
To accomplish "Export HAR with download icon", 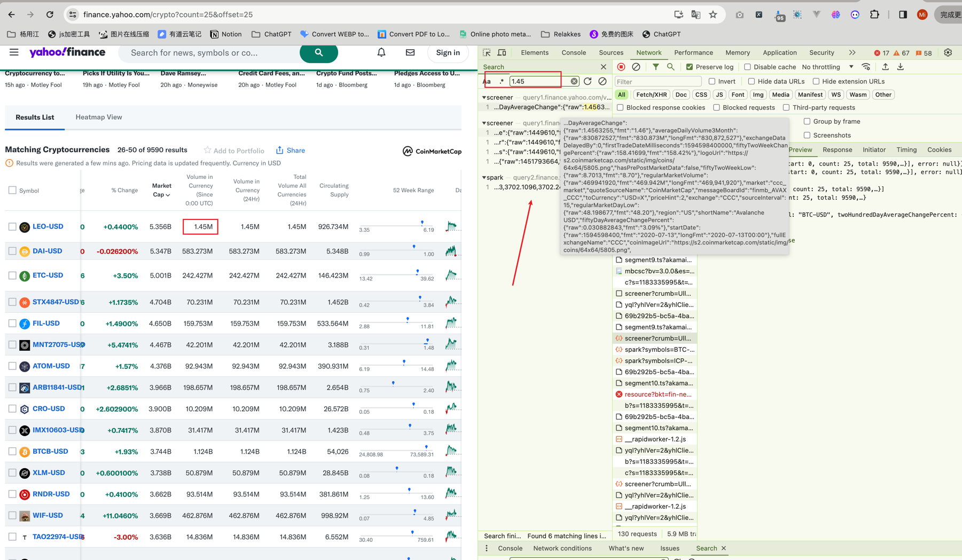I will (900, 67).
